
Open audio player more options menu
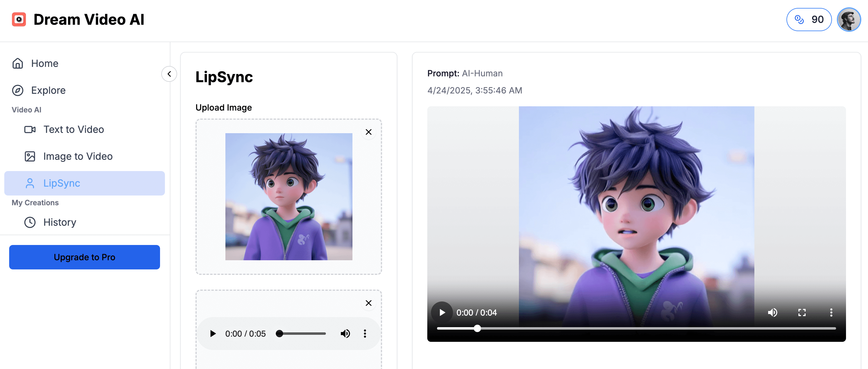point(365,334)
